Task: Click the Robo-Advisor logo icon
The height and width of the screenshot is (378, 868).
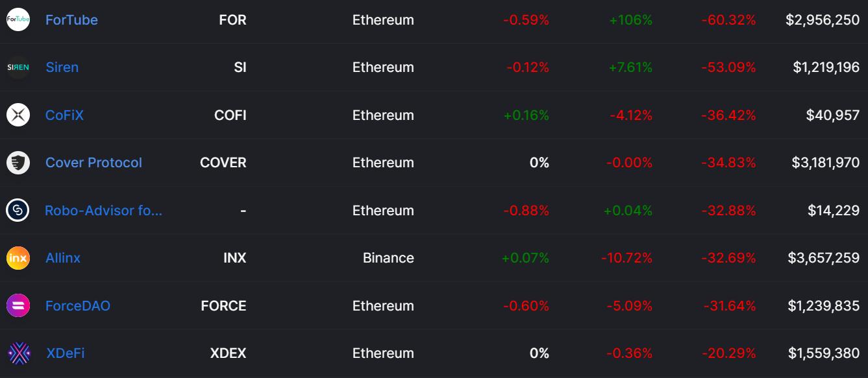Action: (18, 211)
